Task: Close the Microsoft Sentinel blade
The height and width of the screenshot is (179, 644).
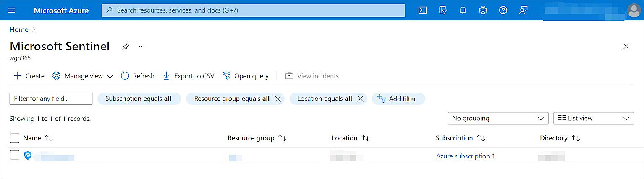Action: [626, 47]
